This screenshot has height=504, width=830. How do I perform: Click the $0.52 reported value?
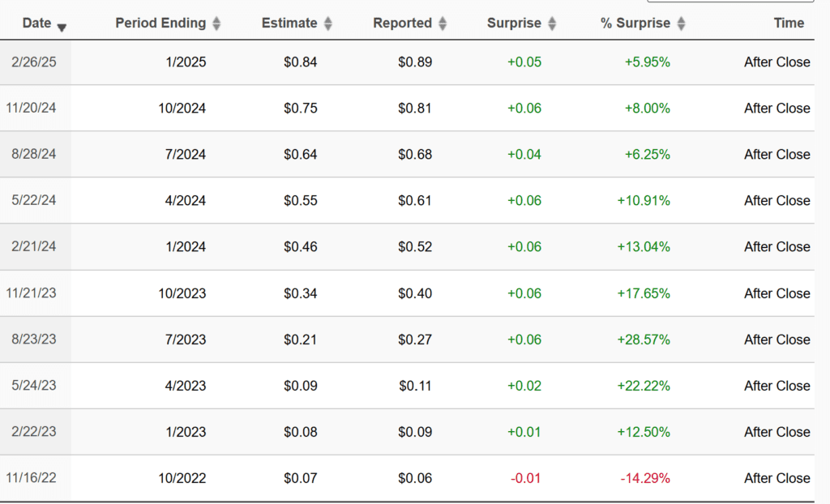(x=415, y=246)
